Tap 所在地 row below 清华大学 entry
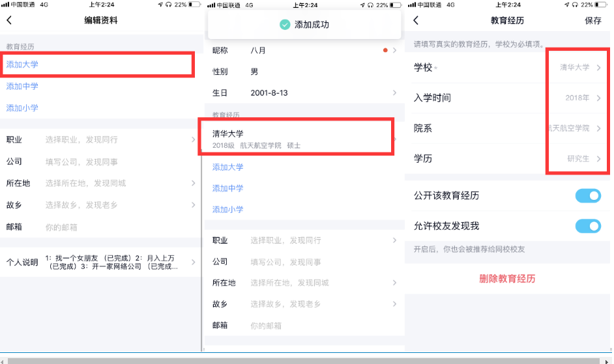The height and width of the screenshot is (364, 614). (304, 283)
